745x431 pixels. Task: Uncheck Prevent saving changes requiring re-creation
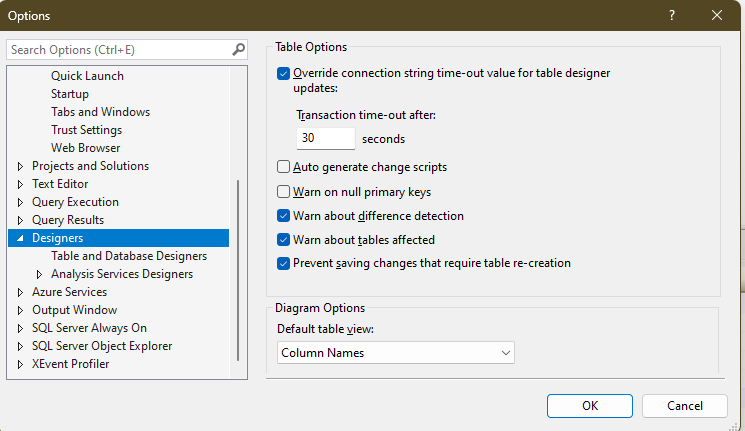[283, 263]
